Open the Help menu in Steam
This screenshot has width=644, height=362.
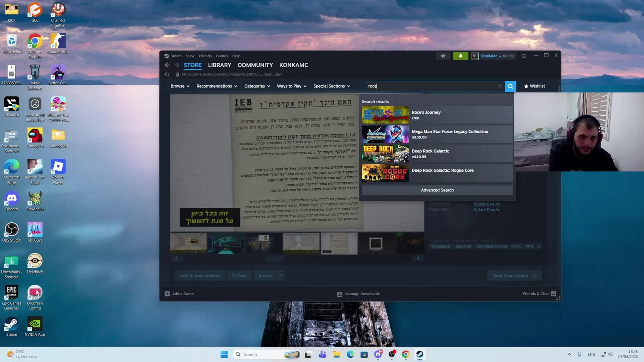coord(236,56)
